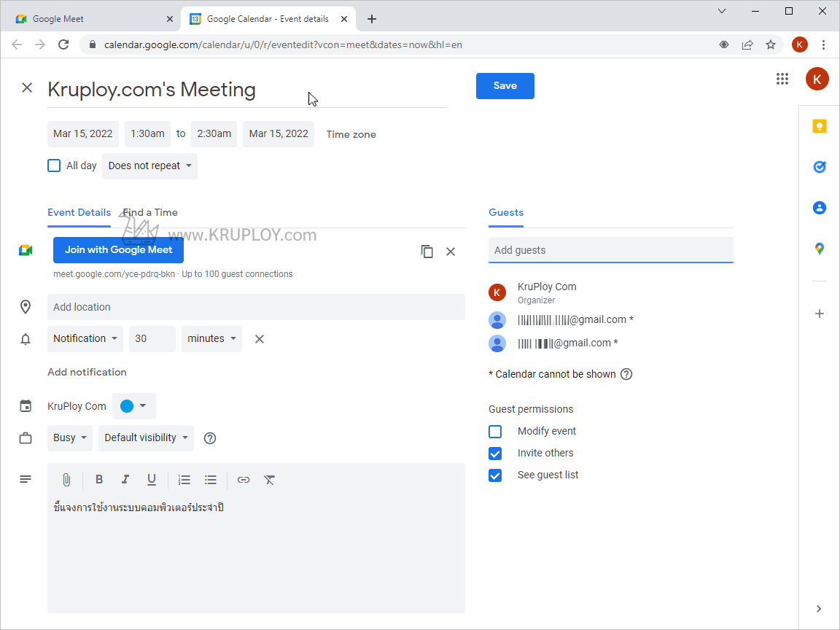Share this page from the address bar
Screen dimensions: 840x630
[x=747, y=44]
